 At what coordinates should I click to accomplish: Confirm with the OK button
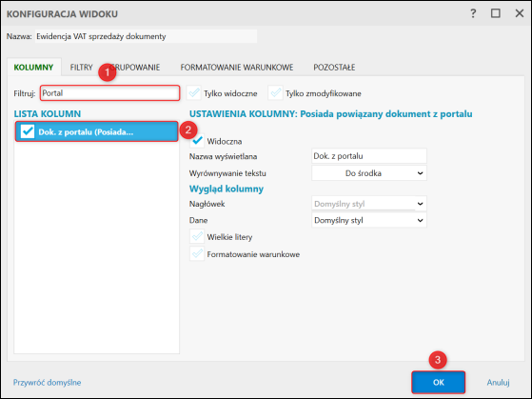[439, 383]
